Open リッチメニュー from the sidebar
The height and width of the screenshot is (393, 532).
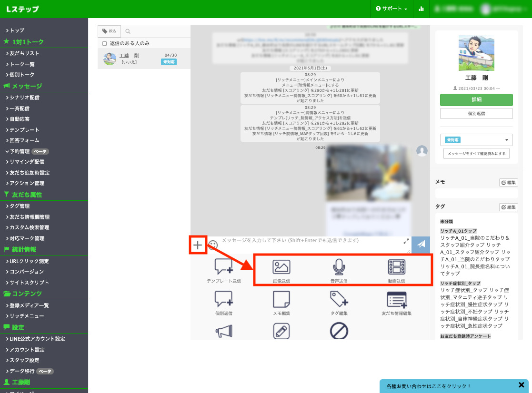[x=25, y=316]
